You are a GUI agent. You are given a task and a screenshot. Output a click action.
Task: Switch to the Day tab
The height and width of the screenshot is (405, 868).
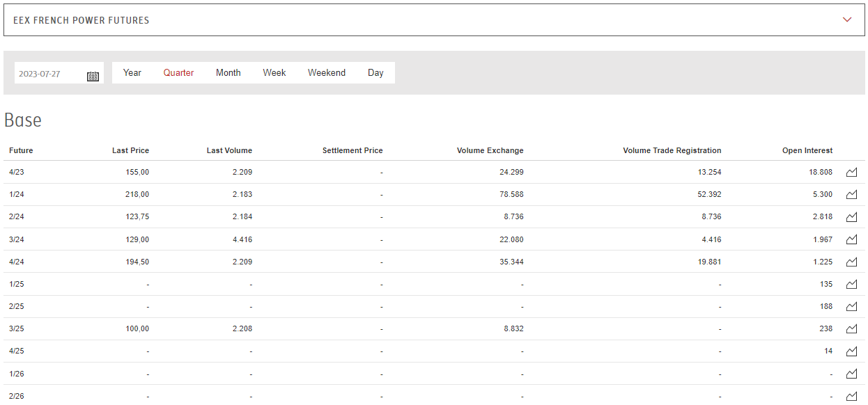pos(375,72)
